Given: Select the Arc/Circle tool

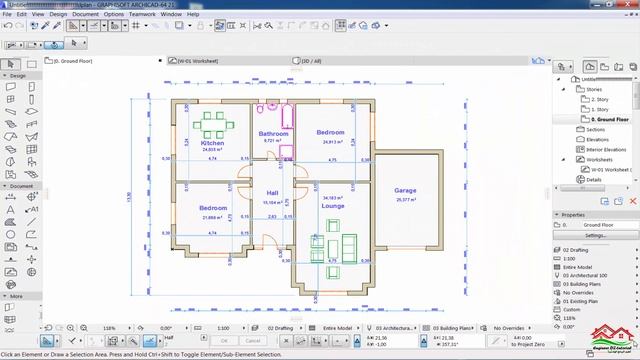Looking at the screenshot, I should (x=11, y=234).
